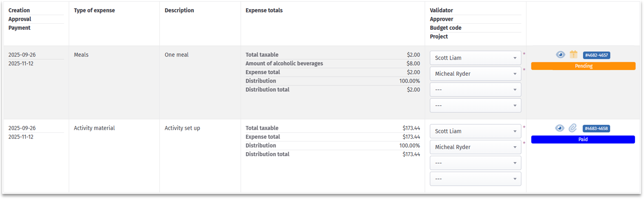Click the Description column header
The width and height of the screenshot is (644, 199).
179,10
